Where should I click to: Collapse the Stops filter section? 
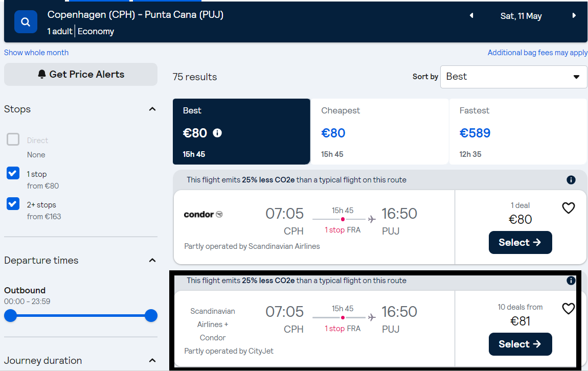(152, 109)
